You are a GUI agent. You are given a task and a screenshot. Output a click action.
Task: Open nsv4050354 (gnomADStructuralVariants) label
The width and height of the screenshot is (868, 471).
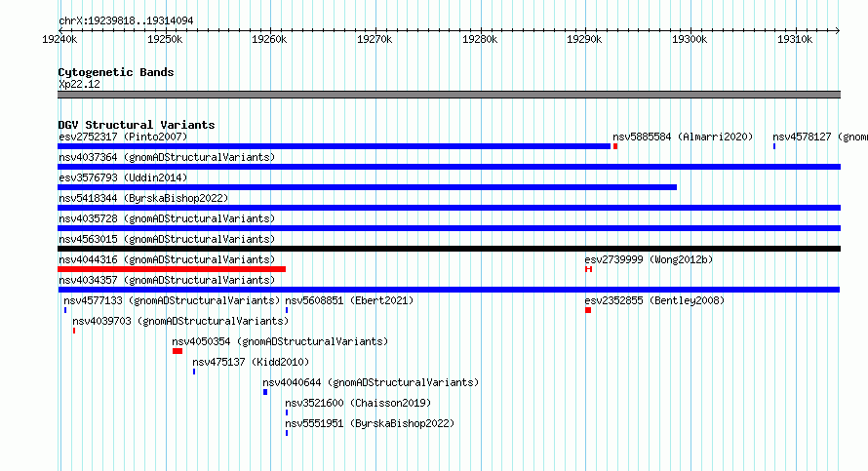[280, 341]
